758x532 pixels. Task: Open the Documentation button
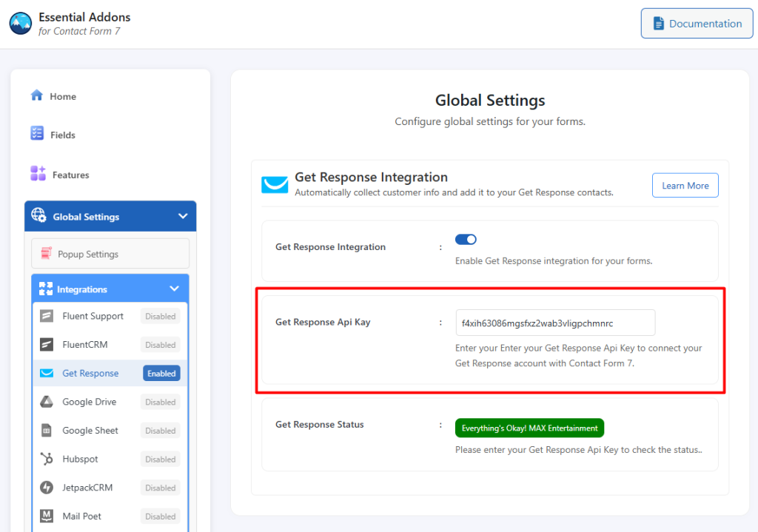[x=697, y=23]
